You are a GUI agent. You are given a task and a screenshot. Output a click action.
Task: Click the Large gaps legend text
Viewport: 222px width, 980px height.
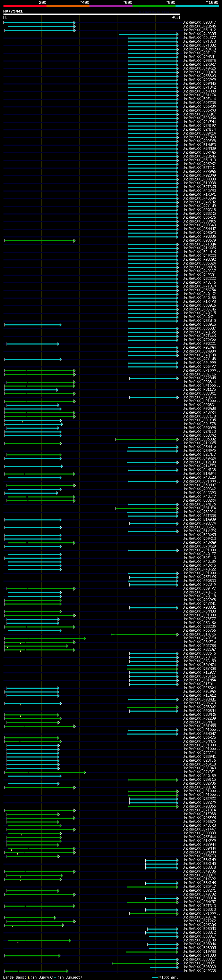pos(43,977)
